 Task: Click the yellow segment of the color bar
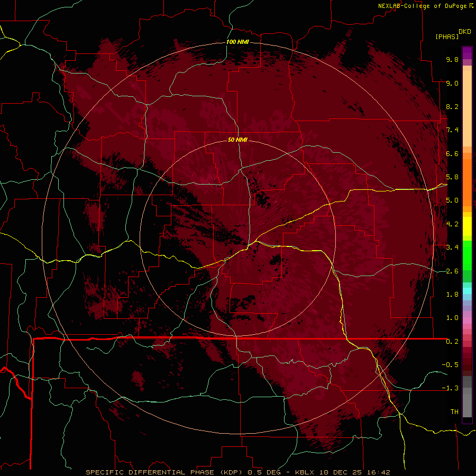[467, 226]
